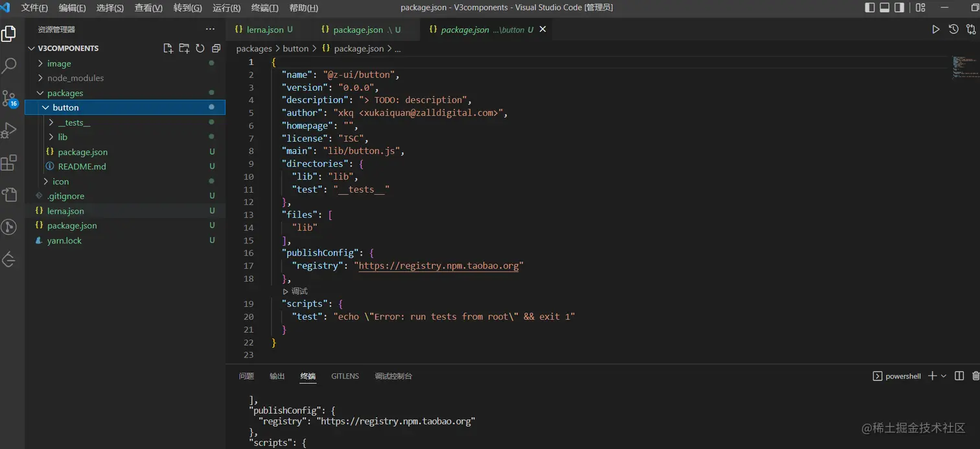
Task: Open changes compare icon in editor toolbar
Action: click(971, 29)
